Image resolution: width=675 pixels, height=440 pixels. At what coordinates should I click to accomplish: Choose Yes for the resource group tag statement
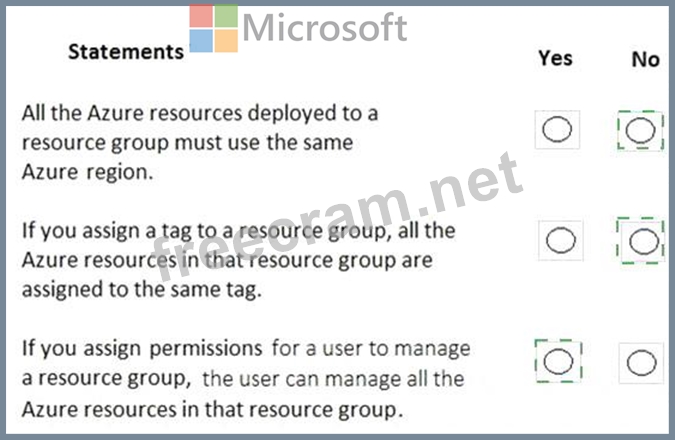[x=560, y=240]
